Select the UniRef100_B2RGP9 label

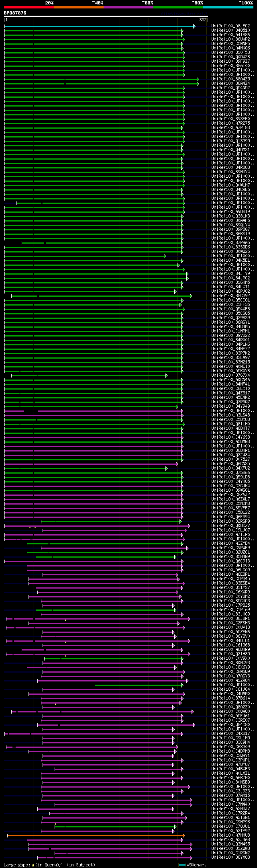(x=230, y=521)
